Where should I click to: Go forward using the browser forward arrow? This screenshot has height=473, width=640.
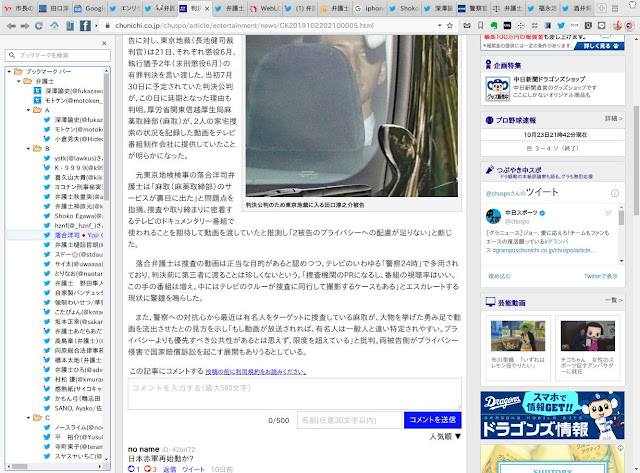pos(25,26)
